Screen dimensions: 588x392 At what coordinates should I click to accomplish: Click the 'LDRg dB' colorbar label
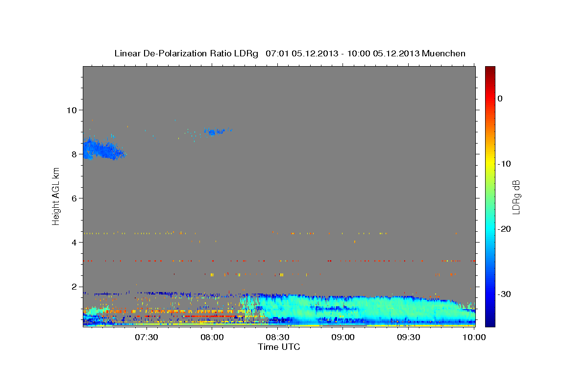516,196
